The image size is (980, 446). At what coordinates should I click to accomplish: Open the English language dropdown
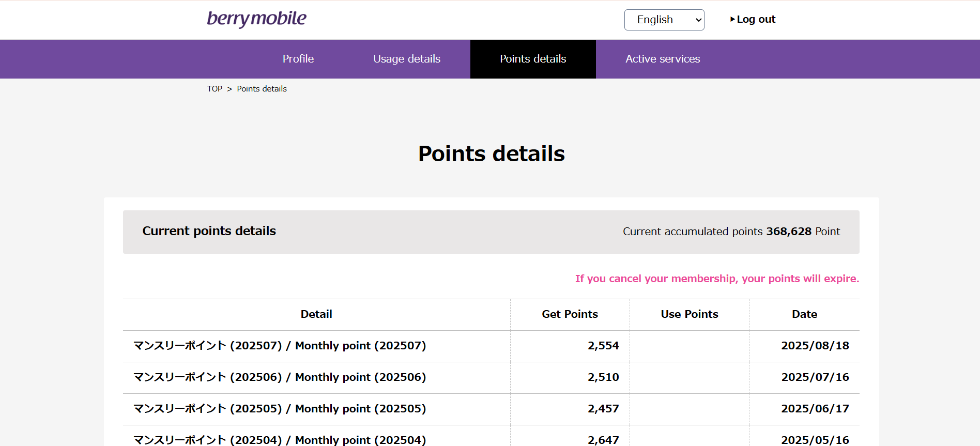click(x=664, y=20)
